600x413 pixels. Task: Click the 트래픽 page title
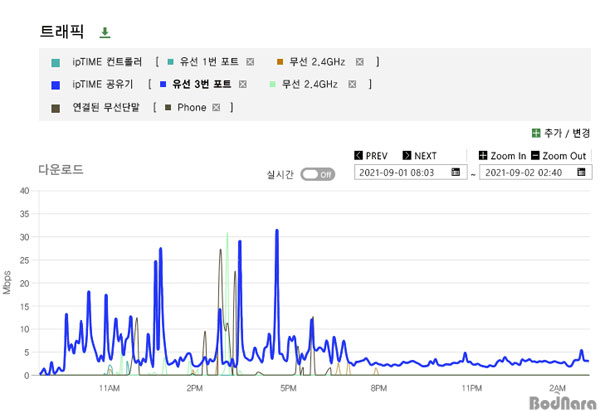[62, 32]
